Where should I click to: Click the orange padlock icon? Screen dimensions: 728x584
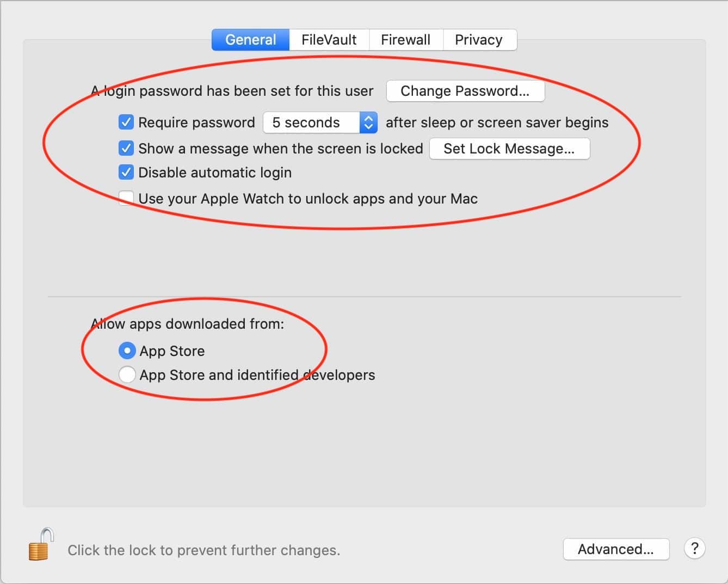41,544
